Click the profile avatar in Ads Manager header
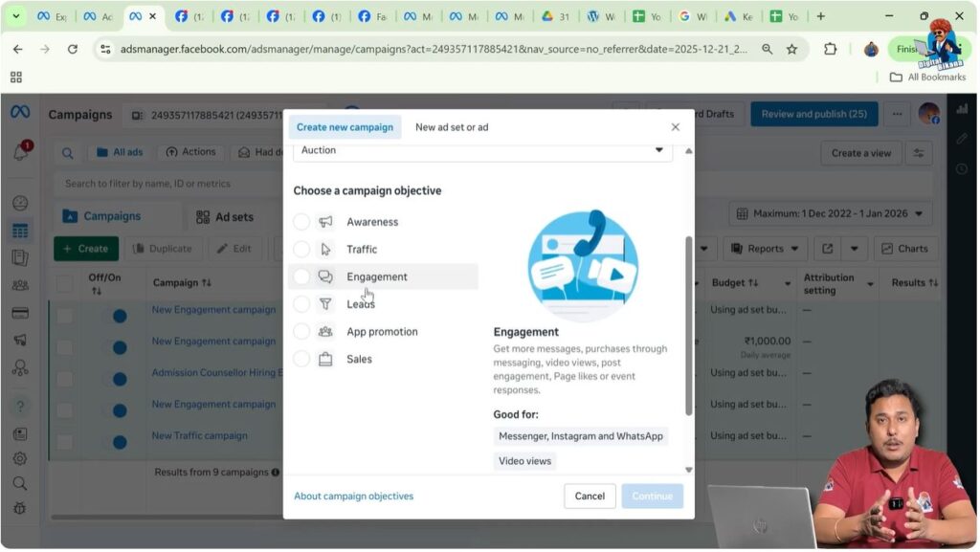The width and height of the screenshot is (980, 552). pos(930,114)
